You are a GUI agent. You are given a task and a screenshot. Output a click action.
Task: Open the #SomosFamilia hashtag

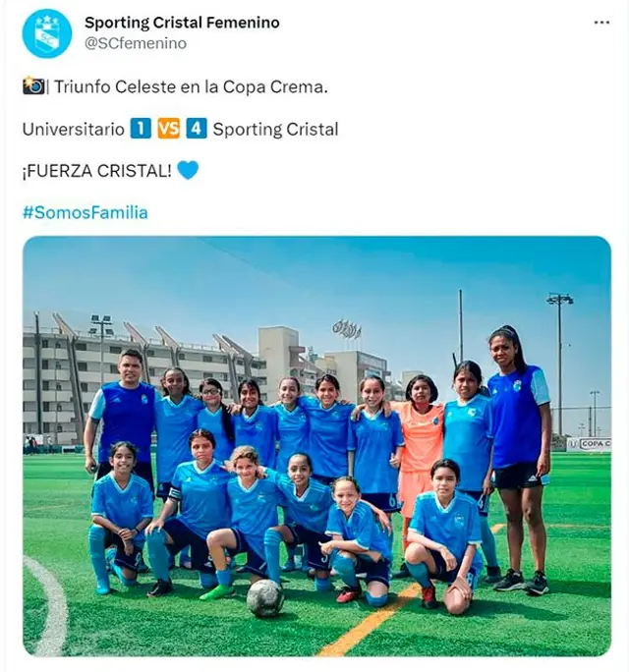[85, 212]
